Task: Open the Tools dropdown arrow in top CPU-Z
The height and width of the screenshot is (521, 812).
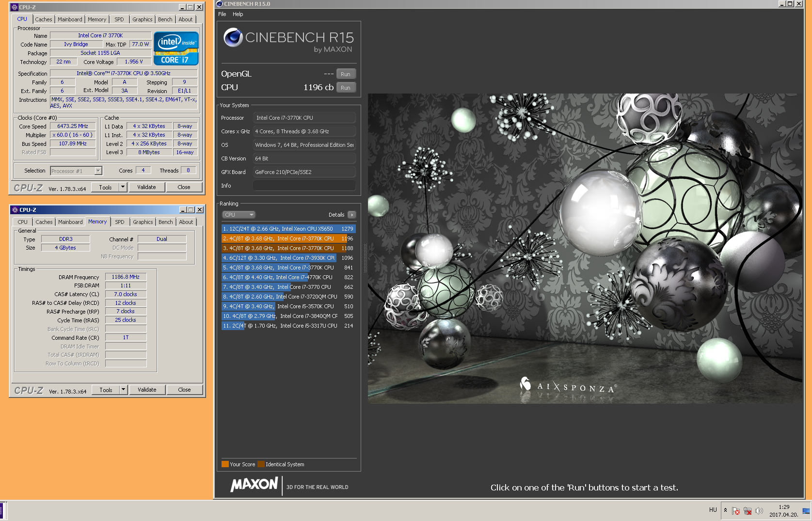Action: point(123,187)
